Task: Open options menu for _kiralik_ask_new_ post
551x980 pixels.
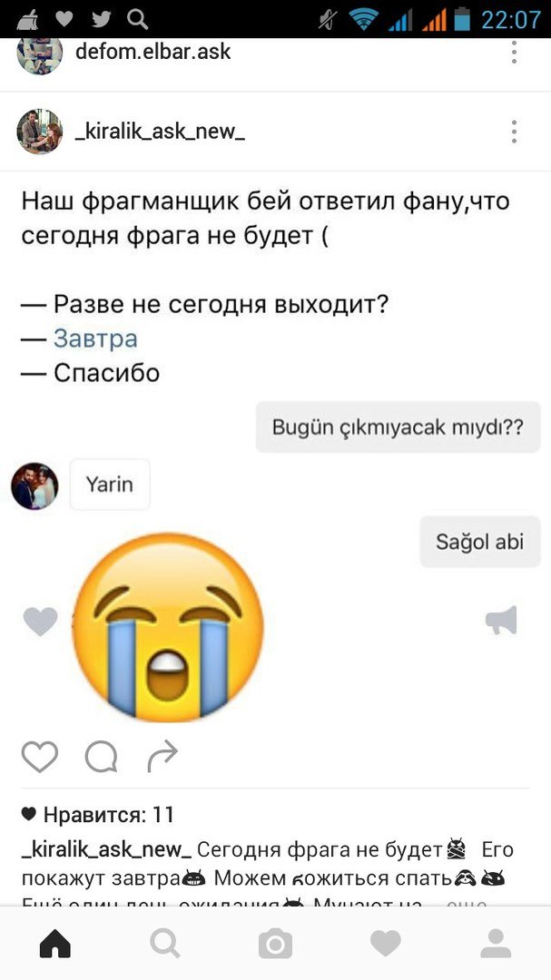Action: tap(514, 132)
